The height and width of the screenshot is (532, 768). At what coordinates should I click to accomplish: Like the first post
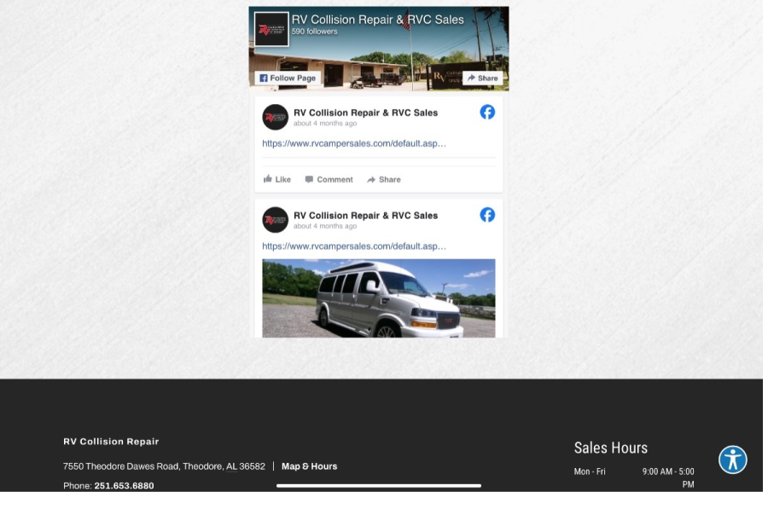277,179
